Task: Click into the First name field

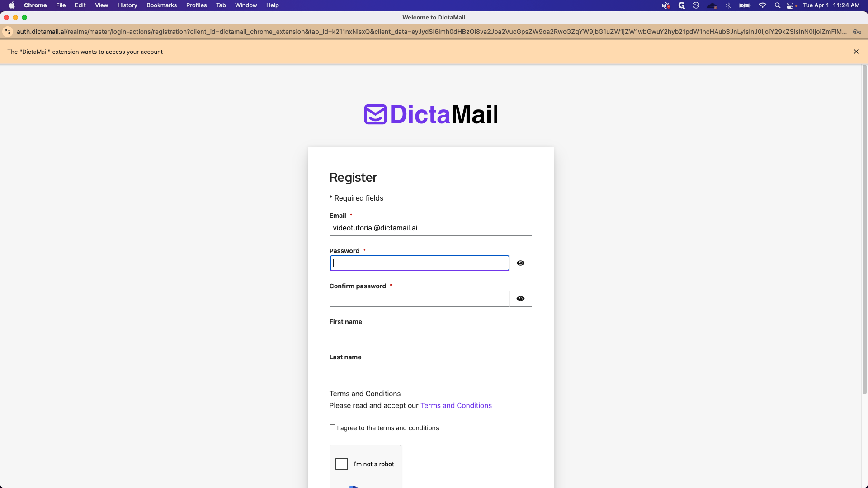Action: click(430, 334)
